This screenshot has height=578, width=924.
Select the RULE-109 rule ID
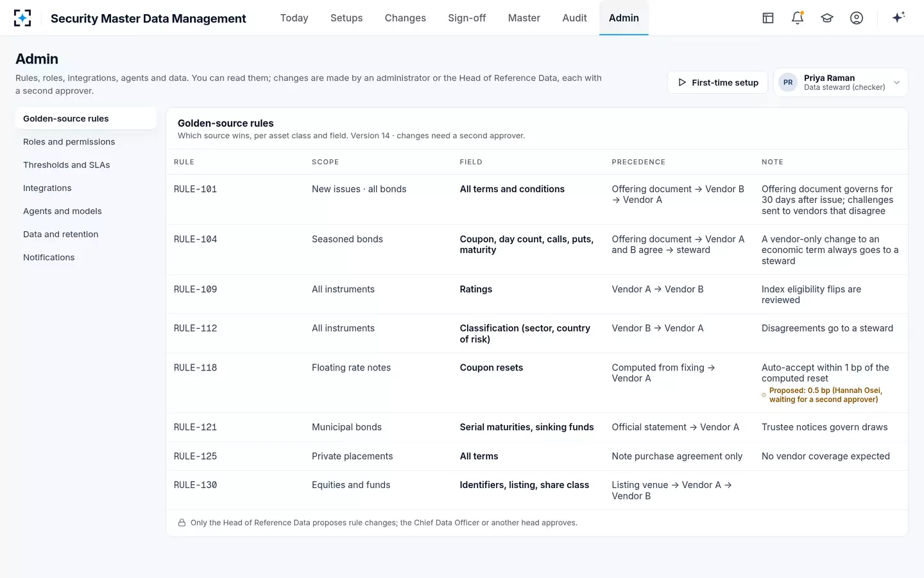click(196, 290)
